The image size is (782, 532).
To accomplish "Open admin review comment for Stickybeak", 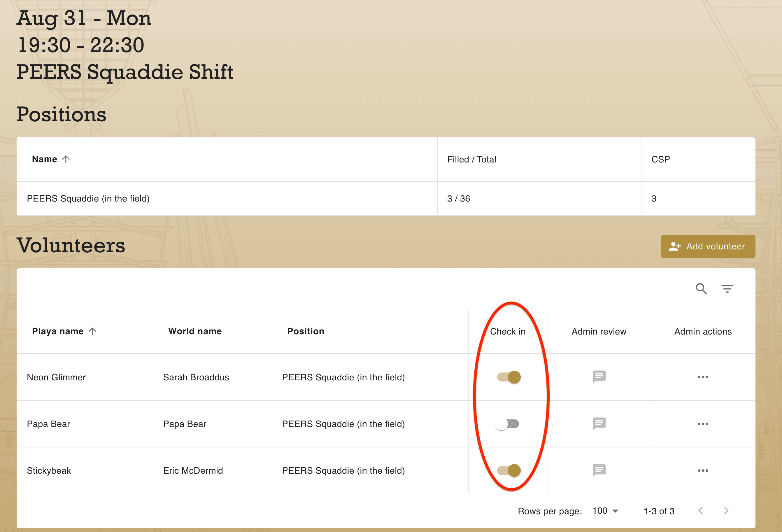I will tap(599, 470).
